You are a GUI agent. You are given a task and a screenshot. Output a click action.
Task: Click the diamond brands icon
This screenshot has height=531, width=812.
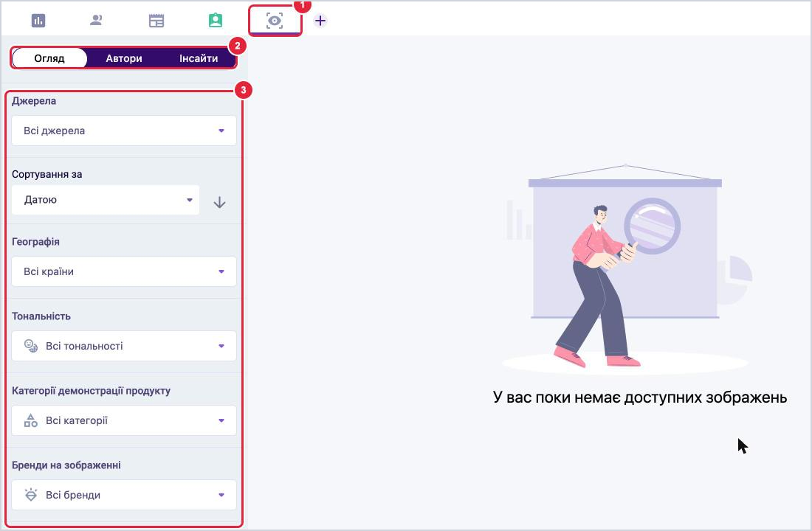point(31,495)
